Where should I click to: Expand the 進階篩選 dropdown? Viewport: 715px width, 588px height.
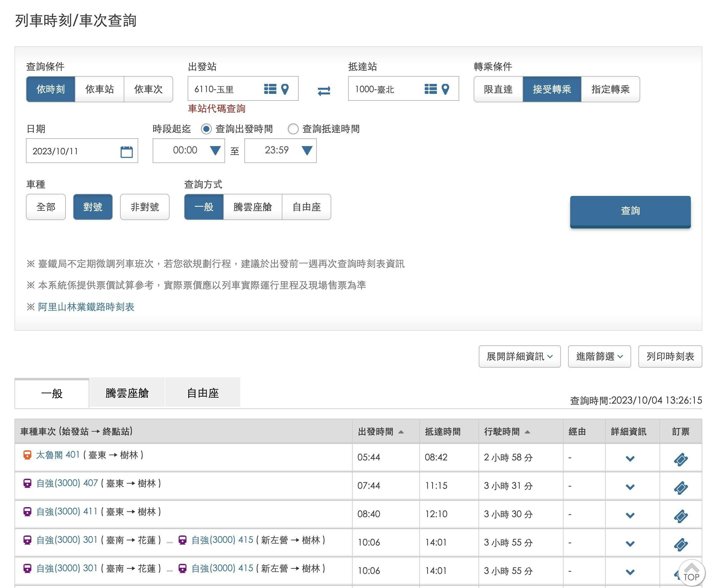(x=599, y=356)
